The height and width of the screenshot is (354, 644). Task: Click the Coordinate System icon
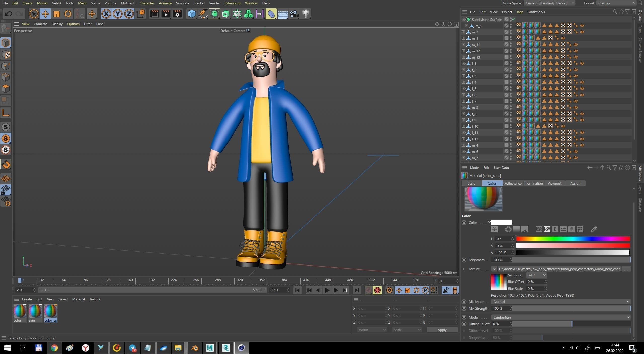point(141,14)
